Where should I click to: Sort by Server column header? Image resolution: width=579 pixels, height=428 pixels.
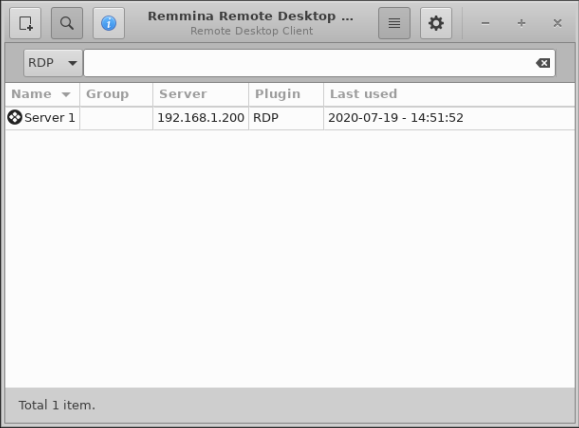tap(201, 94)
